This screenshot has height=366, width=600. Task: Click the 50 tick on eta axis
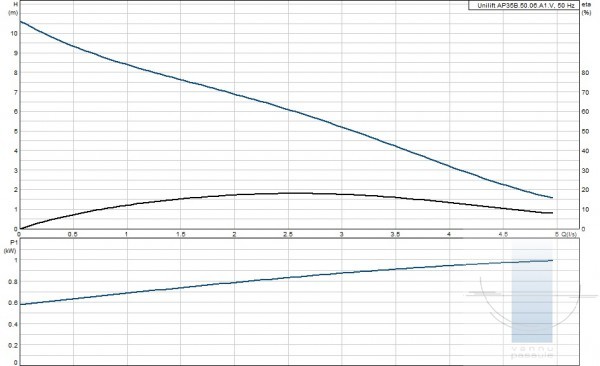[585, 131]
